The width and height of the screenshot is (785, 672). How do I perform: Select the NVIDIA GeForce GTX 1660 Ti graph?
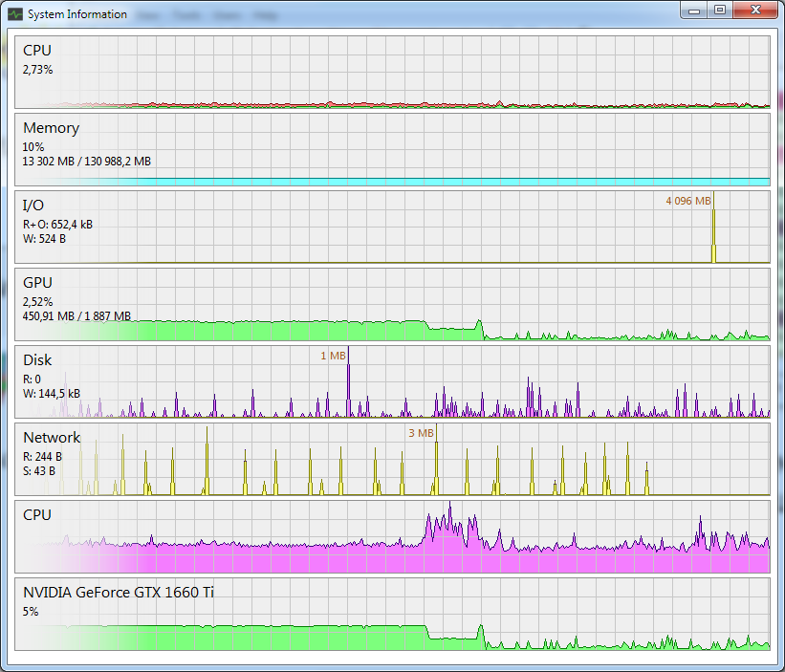pos(392,615)
